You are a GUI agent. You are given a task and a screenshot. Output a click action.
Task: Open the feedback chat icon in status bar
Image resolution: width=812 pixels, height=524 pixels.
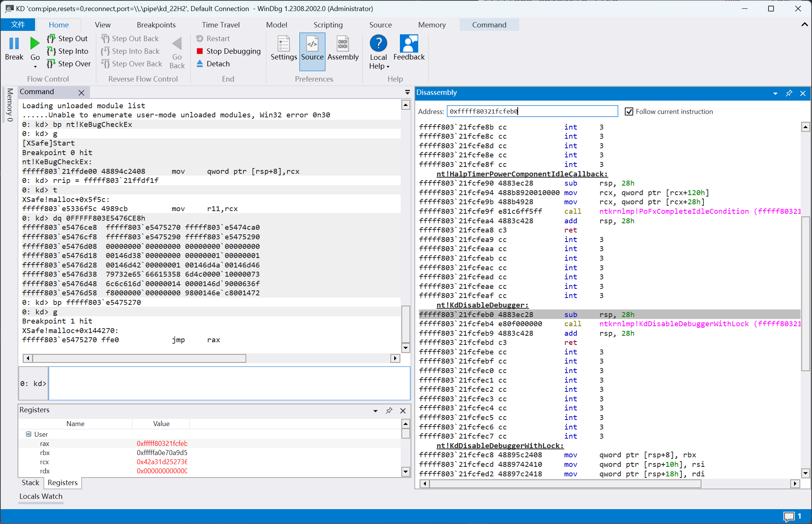click(789, 516)
